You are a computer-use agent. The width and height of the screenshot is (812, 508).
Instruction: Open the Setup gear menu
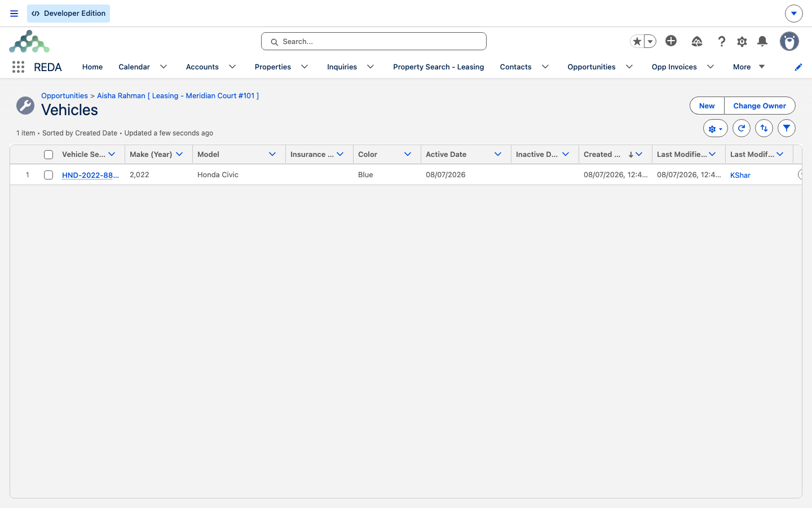[x=742, y=41]
